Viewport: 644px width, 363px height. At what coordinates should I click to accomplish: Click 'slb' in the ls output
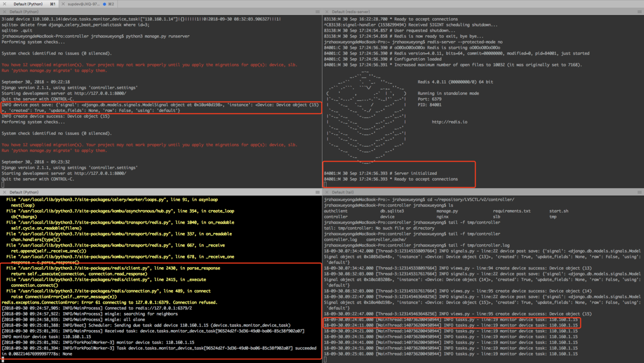[x=497, y=216]
